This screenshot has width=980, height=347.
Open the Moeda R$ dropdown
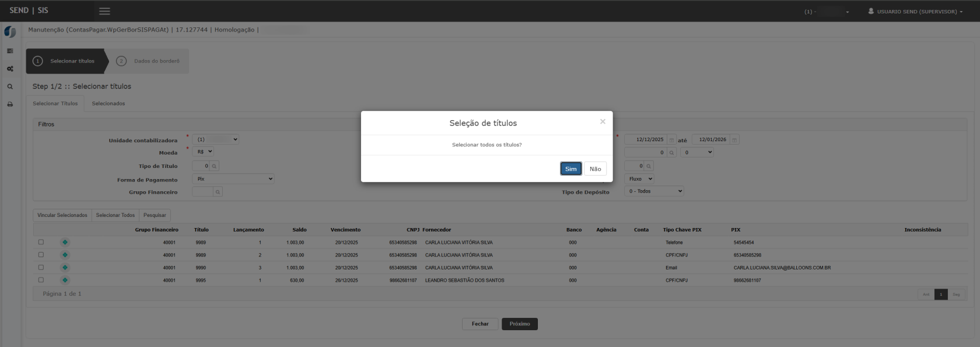[x=204, y=152]
